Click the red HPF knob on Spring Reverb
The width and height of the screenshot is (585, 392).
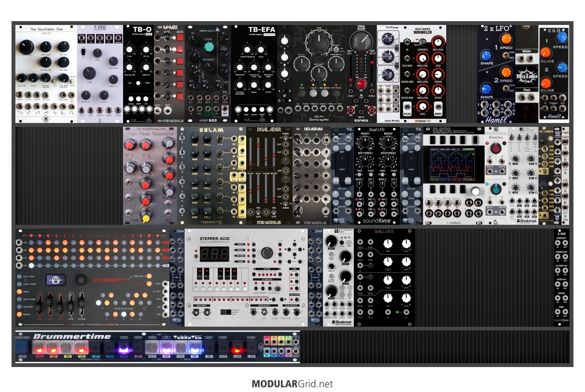click(x=361, y=83)
